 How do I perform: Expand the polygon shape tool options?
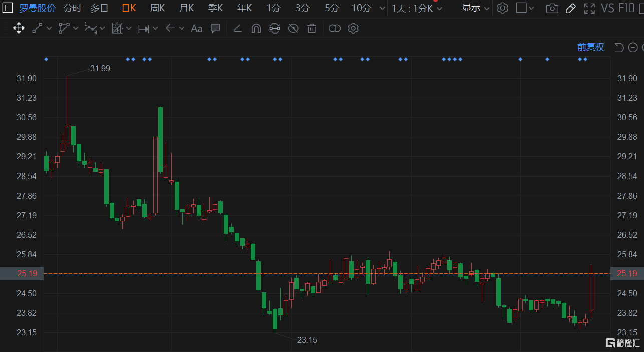[x=76, y=29]
